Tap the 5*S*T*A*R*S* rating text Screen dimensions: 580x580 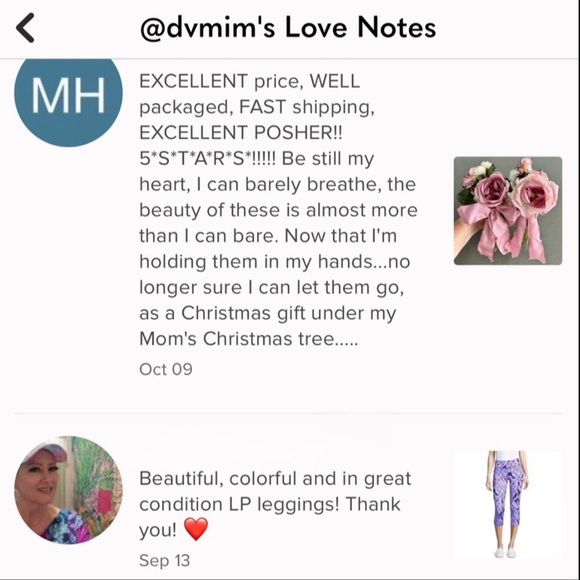[208, 159]
